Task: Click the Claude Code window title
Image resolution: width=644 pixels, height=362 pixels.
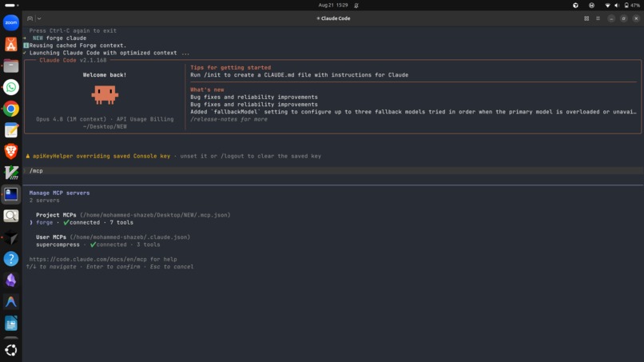Action: (333, 18)
